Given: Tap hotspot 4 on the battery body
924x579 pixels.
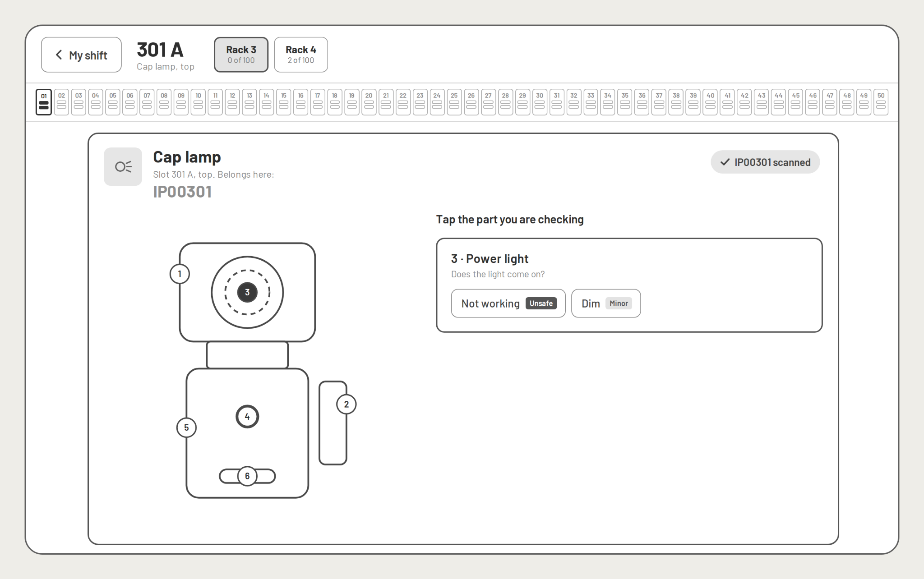Looking at the screenshot, I should point(247,417).
